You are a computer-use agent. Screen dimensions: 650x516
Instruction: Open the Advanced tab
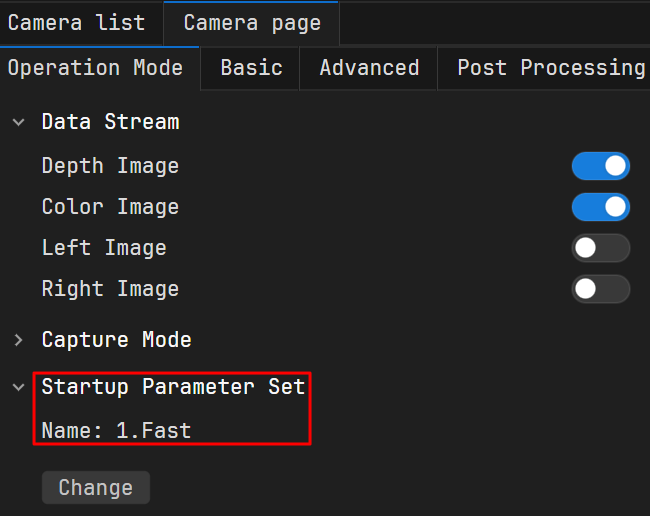[x=369, y=68]
